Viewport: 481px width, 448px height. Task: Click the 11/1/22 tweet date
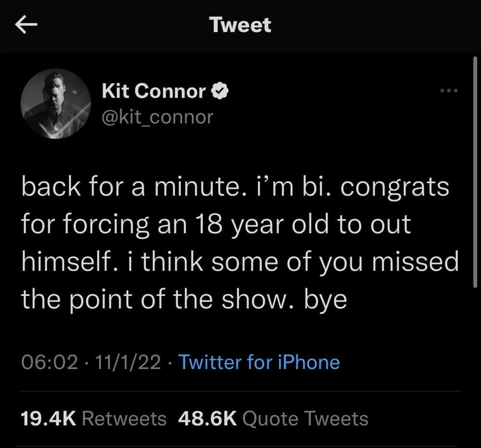pyautogui.click(x=128, y=362)
